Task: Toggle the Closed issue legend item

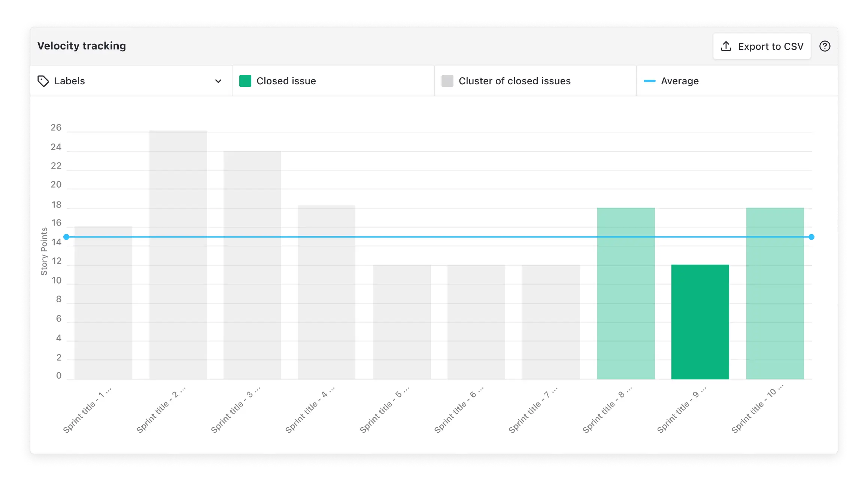Action: click(x=333, y=81)
